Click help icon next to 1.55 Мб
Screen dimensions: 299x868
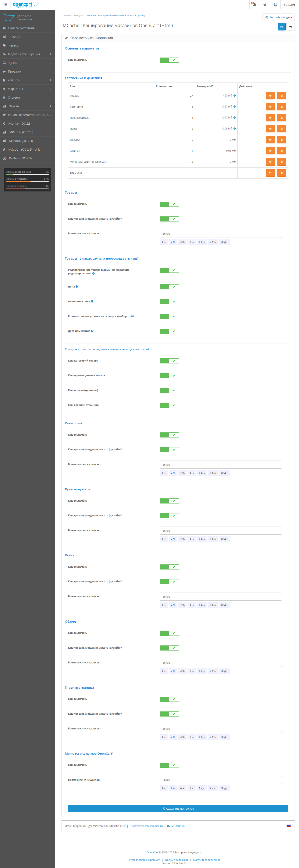click(235, 96)
